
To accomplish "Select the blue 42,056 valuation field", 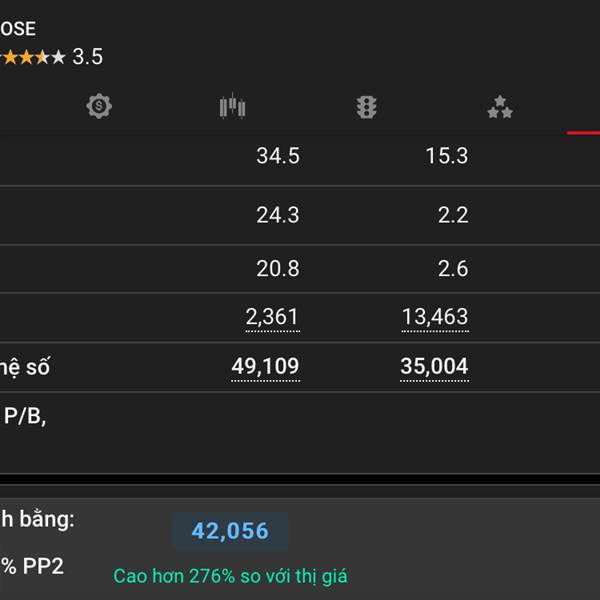I will (230, 531).
